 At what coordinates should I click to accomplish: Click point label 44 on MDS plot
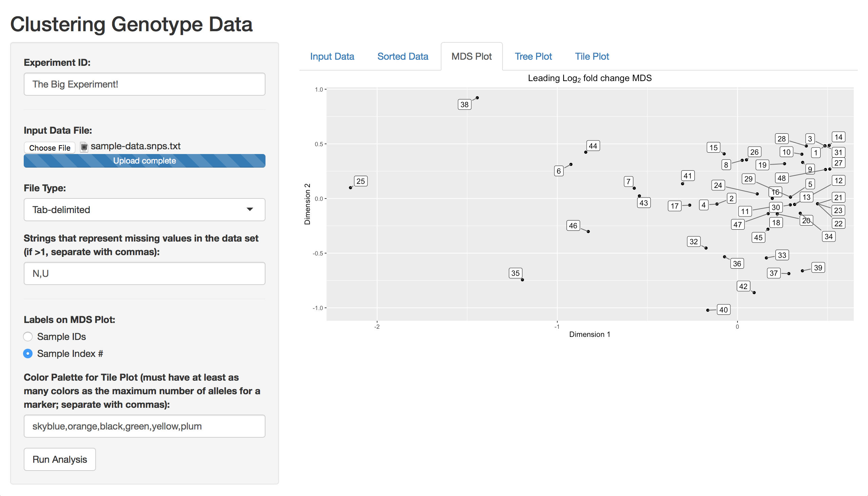pyautogui.click(x=593, y=146)
